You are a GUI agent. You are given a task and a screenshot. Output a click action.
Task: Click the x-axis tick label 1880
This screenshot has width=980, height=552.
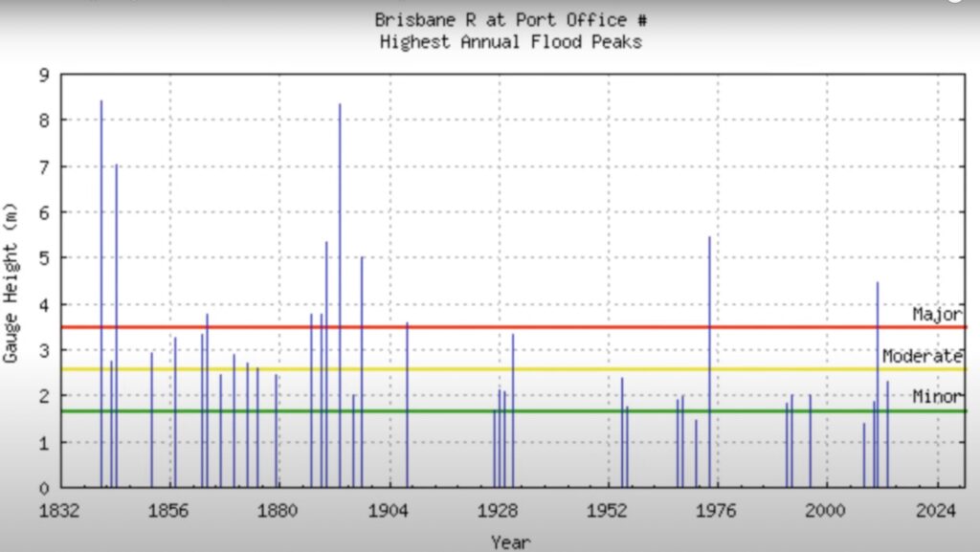tap(278, 511)
